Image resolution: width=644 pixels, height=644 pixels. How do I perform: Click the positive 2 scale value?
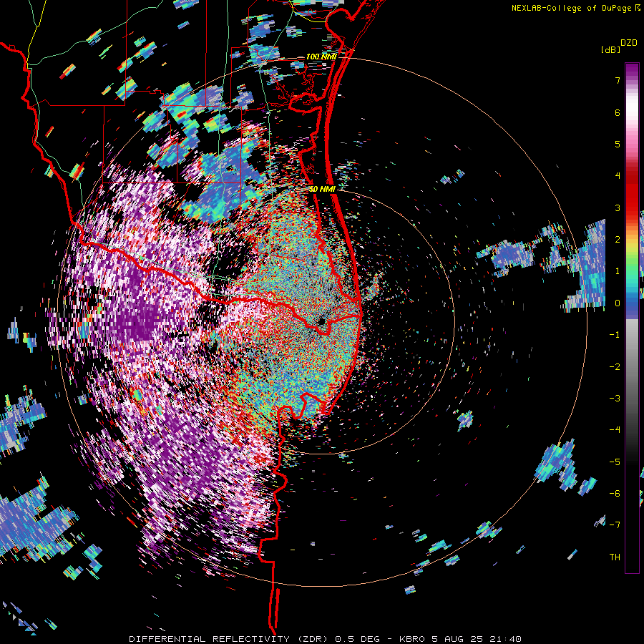pos(618,240)
